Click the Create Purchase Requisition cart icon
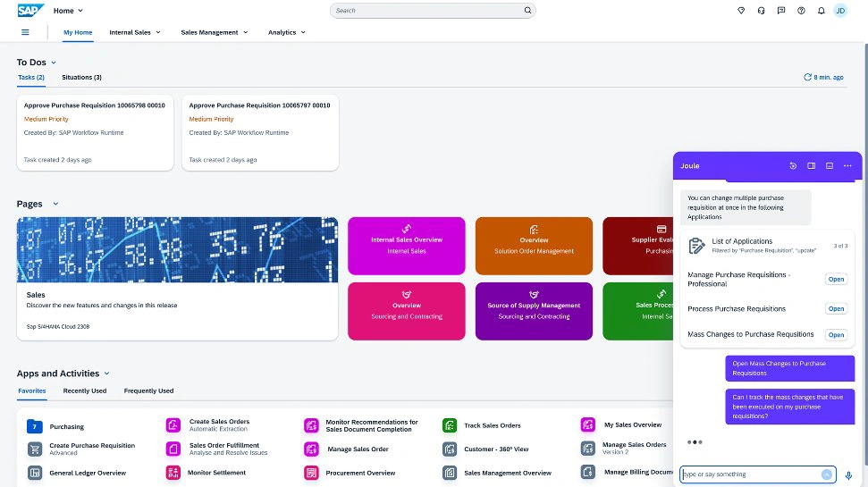 coord(34,449)
